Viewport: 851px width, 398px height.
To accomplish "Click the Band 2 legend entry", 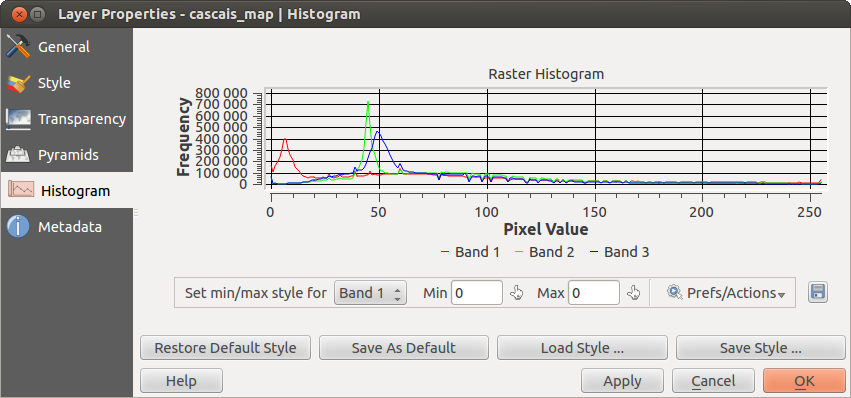I will (x=544, y=252).
